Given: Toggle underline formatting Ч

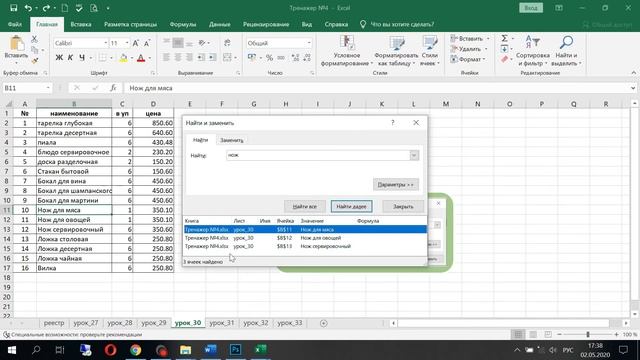Looking at the screenshot, I should (82, 58).
